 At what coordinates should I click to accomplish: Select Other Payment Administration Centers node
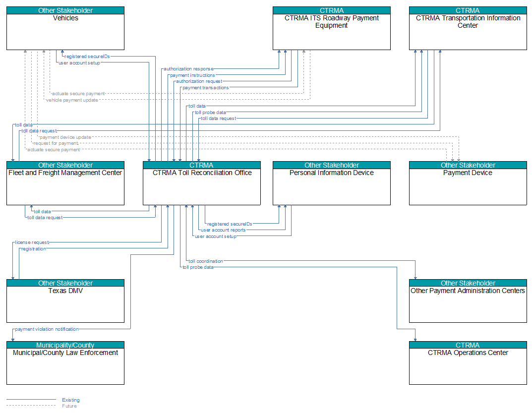[x=468, y=301]
